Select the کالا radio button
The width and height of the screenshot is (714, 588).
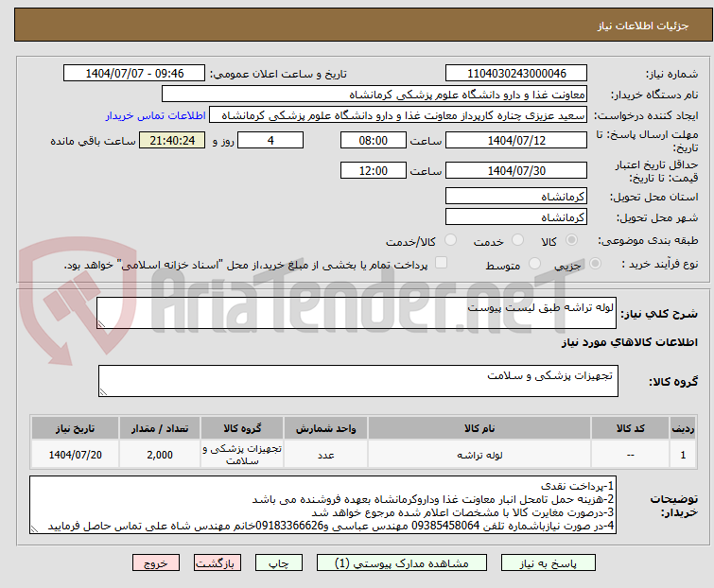[x=571, y=240]
